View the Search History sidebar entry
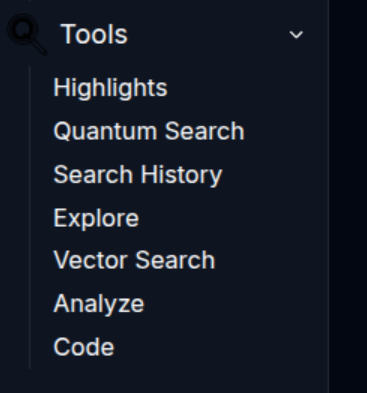This screenshot has width=367, height=393. coord(138,175)
